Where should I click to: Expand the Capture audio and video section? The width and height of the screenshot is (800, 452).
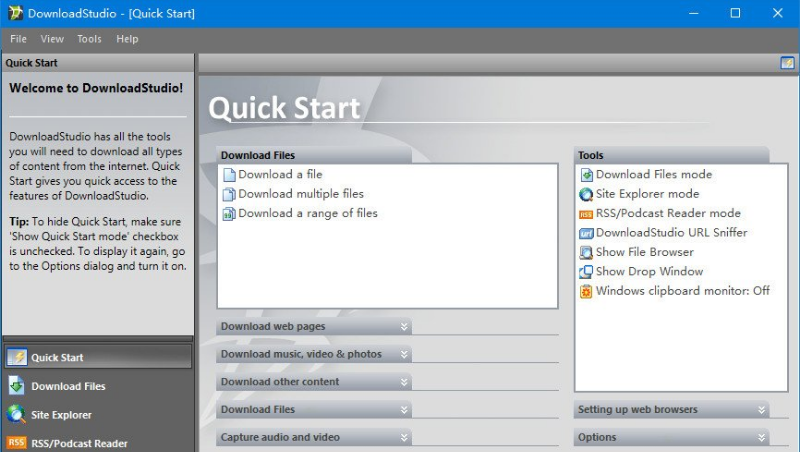(x=314, y=437)
